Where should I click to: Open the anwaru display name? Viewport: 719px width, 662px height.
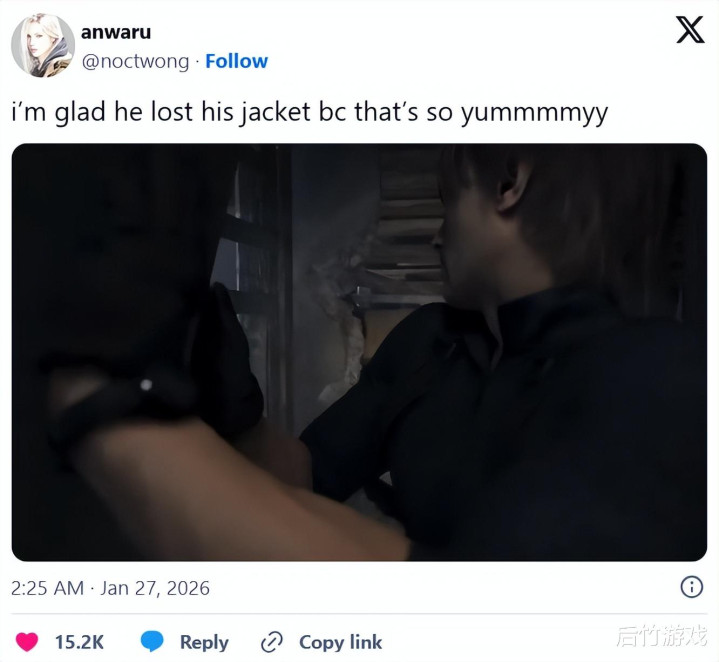pos(116,33)
